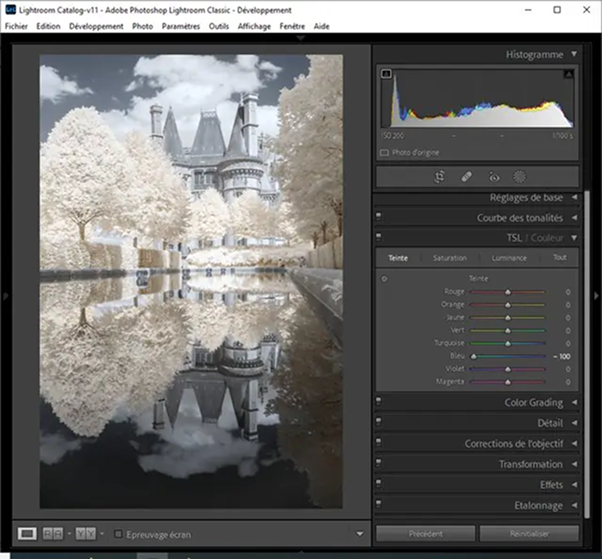The width and height of the screenshot is (602, 559).
Task: Expand the Effets panel
Action: pyautogui.click(x=575, y=485)
